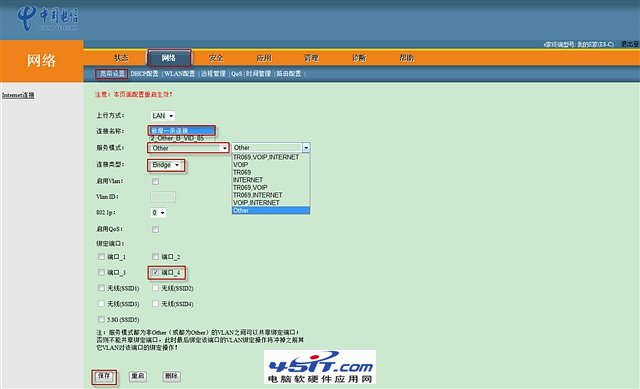Enable the 启用Vlan checkbox
Viewport: 640px width, 389px height.
click(156, 181)
